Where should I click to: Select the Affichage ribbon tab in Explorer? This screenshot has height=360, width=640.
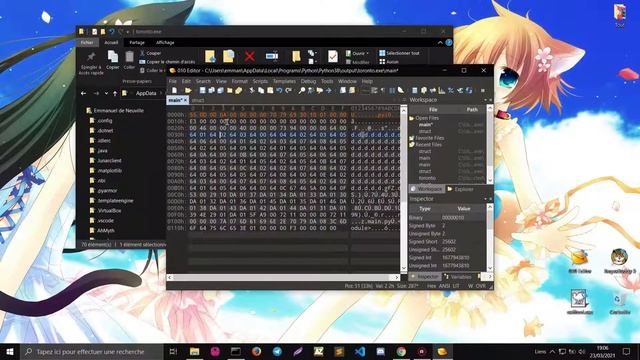165,42
